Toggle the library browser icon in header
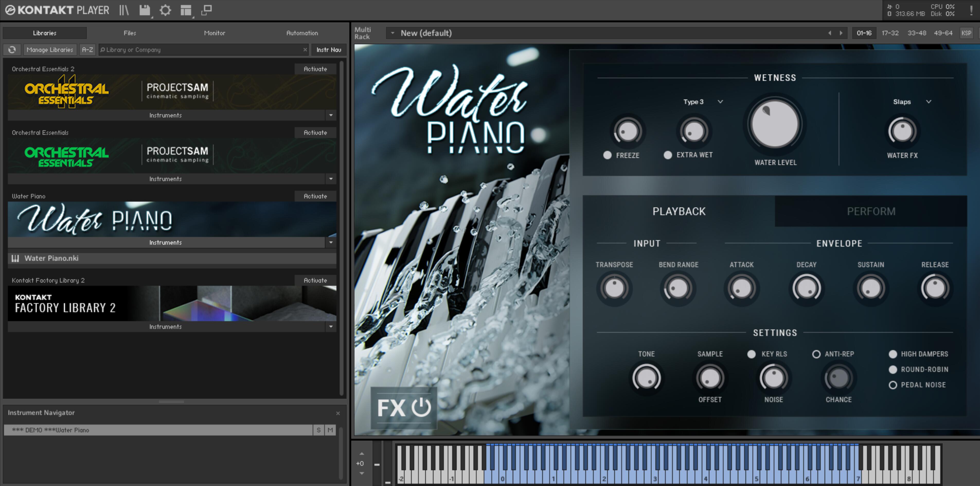 (x=124, y=10)
